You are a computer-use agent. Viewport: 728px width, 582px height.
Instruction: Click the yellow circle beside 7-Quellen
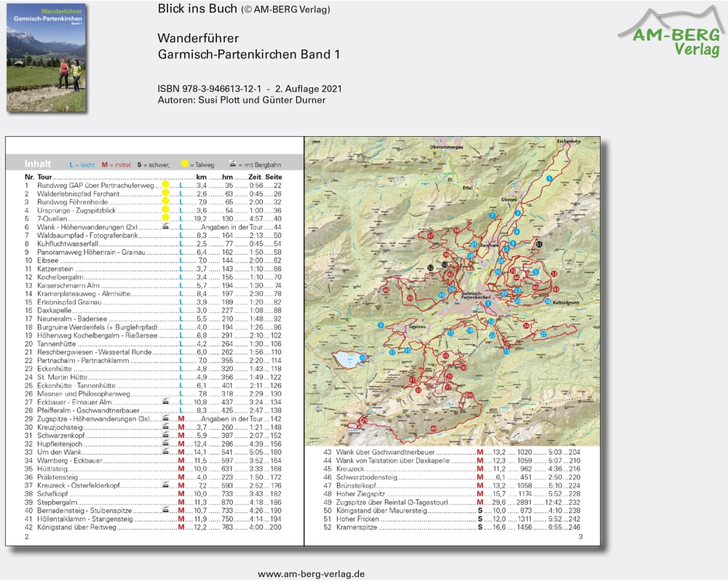click(x=165, y=218)
